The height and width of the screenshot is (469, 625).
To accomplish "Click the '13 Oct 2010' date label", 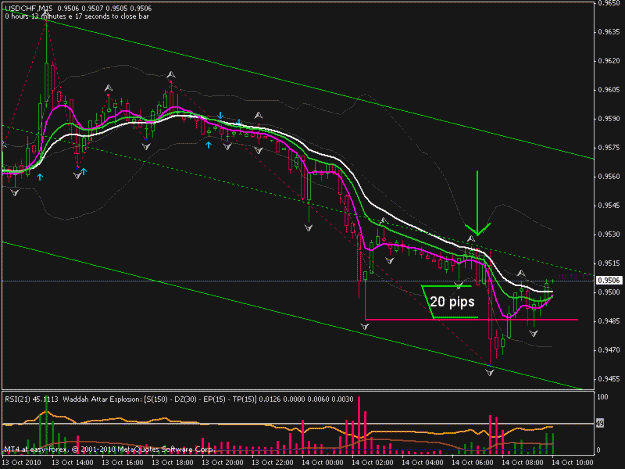I will (x=22, y=463).
